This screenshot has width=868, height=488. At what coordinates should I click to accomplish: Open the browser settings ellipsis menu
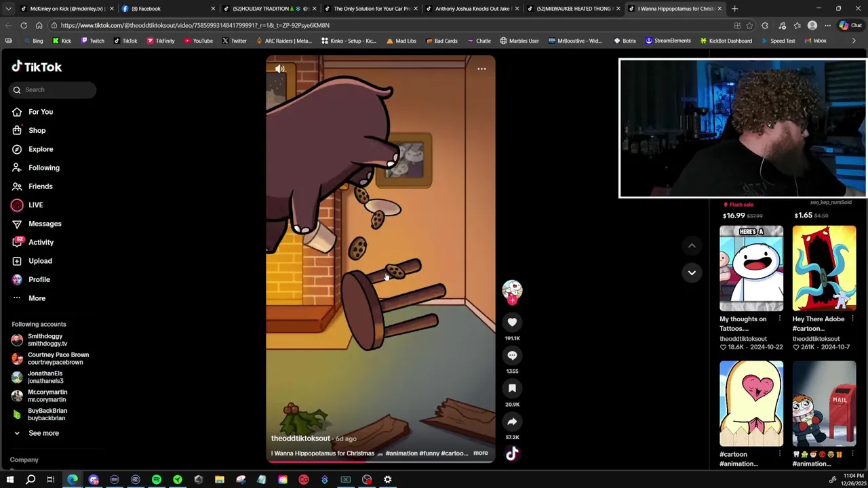tap(827, 25)
